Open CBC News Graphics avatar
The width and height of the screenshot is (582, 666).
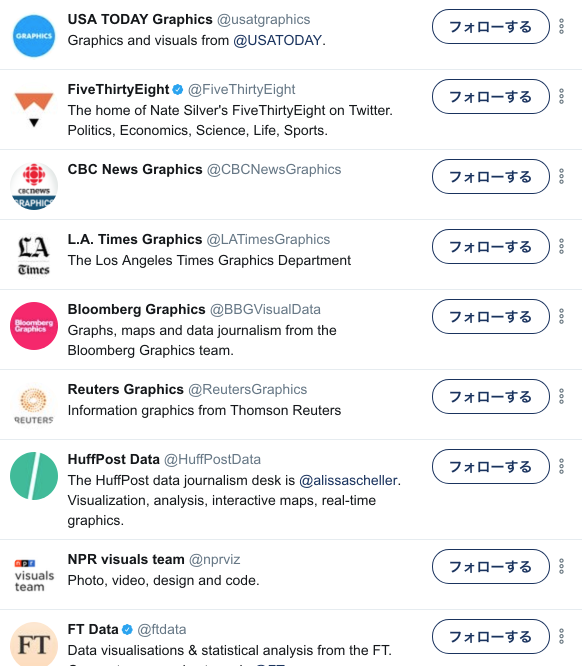tap(34, 186)
